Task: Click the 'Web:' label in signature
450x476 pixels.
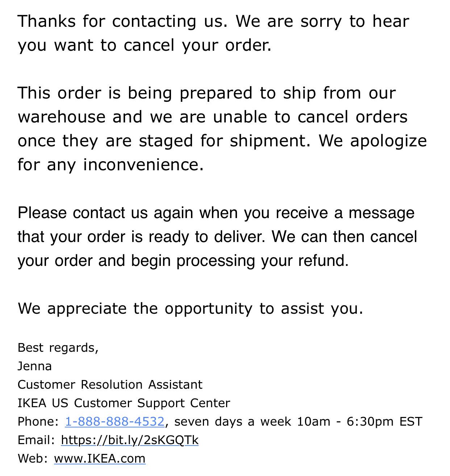Action: pos(33,458)
